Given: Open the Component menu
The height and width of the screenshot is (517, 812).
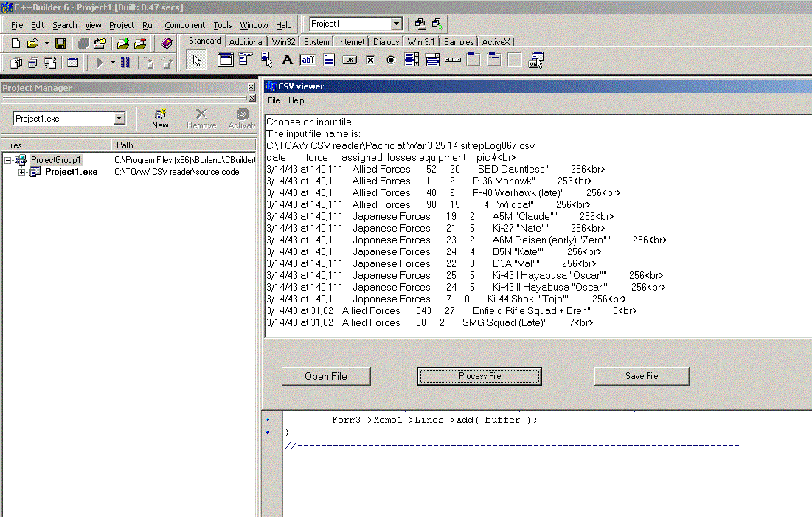Looking at the screenshot, I should pyautogui.click(x=184, y=25).
